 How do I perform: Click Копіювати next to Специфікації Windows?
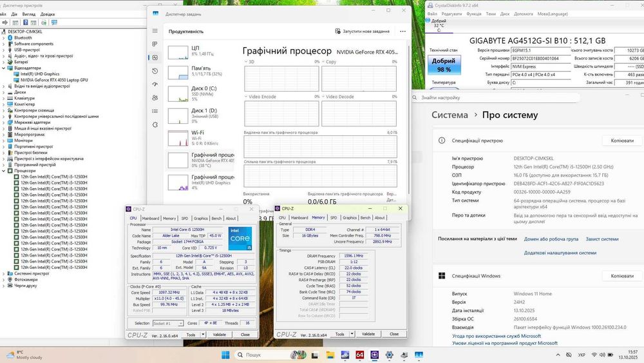622,276
